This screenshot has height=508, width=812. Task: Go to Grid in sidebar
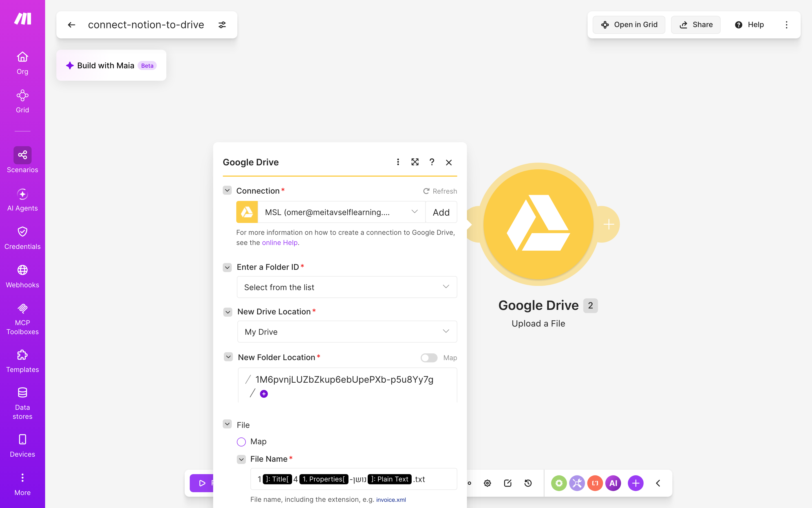pyautogui.click(x=23, y=102)
